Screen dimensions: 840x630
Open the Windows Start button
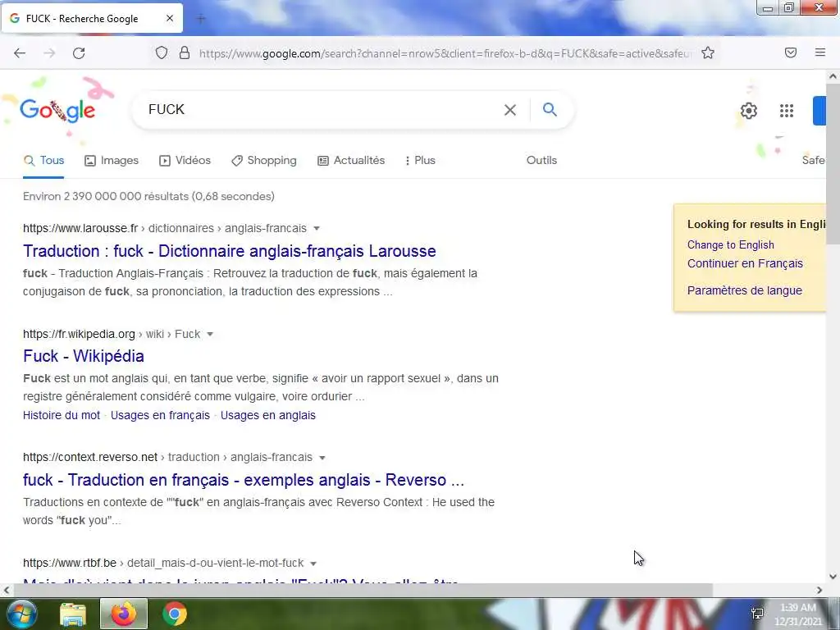point(21,614)
